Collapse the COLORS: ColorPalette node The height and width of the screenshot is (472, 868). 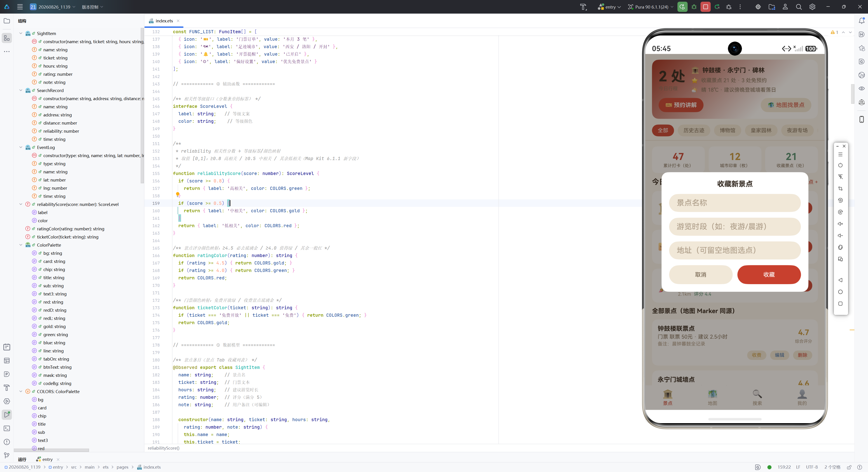21,392
